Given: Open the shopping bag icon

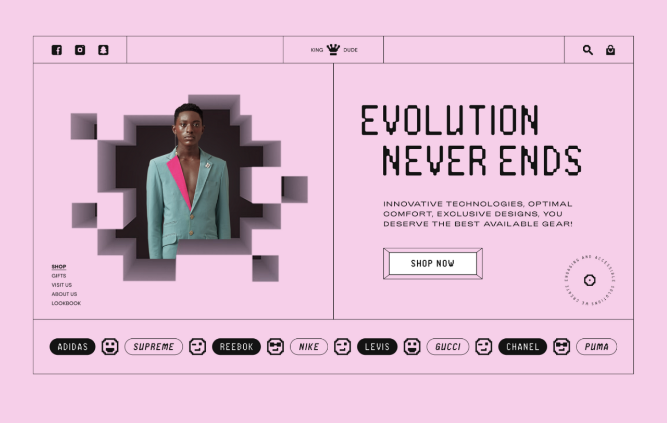Looking at the screenshot, I should point(610,50).
